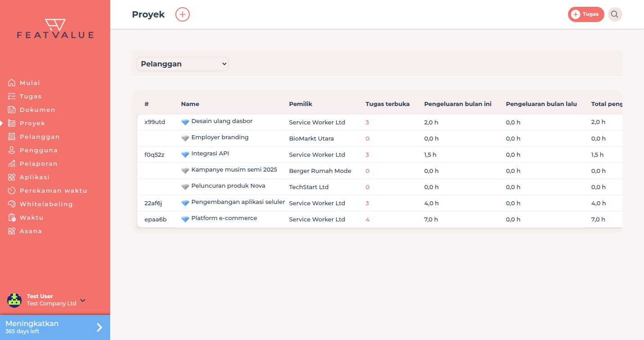The image size is (644, 340).
Task: Click the Pengeluaran bulan ini column header
Action: coord(458,104)
